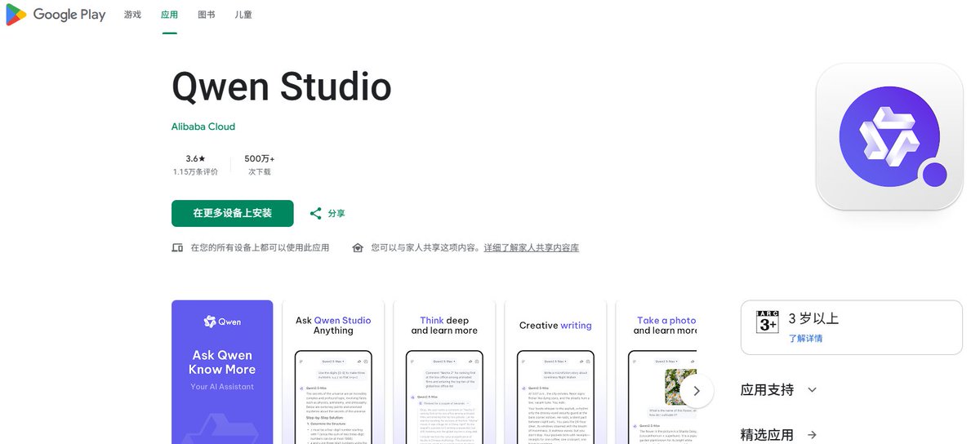Open 详细了解家人共享内容库 link
Screen dimensions: 980x444
click(531, 247)
